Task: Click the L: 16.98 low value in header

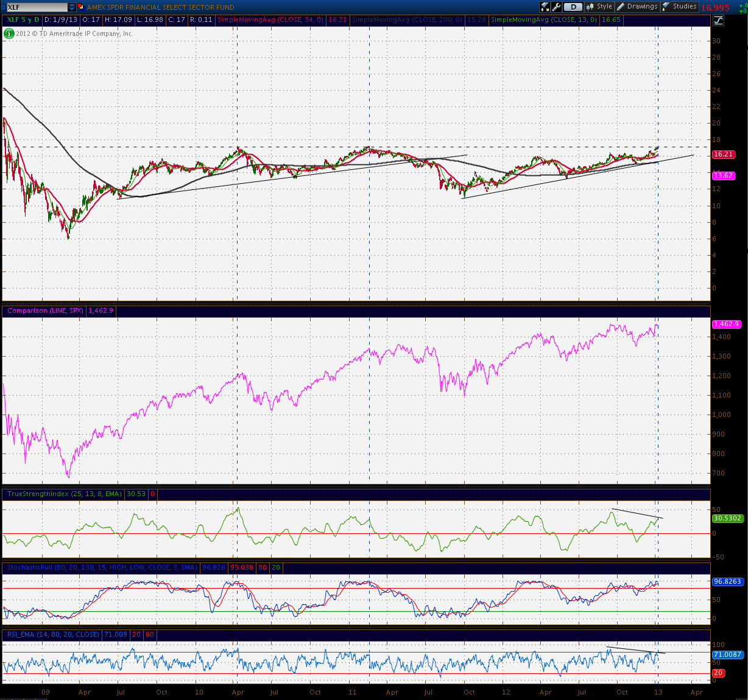Action: (150, 20)
